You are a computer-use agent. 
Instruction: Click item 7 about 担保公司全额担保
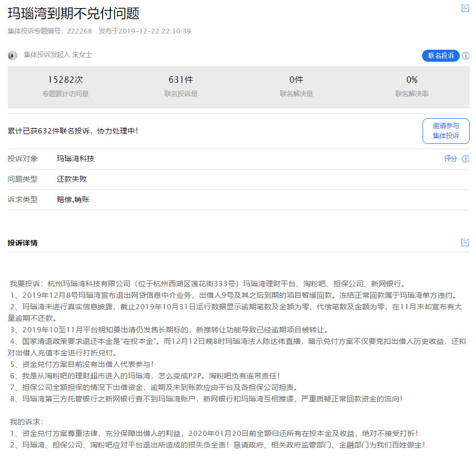click(x=154, y=387)
